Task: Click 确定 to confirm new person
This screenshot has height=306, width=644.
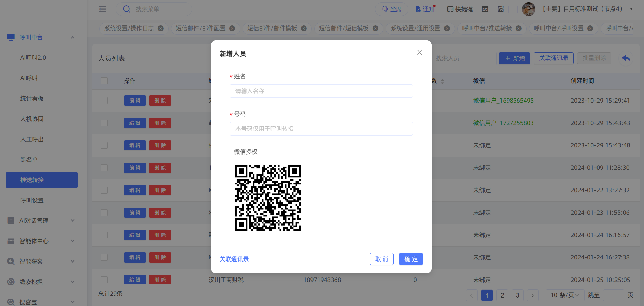Action: coord(411,259)
